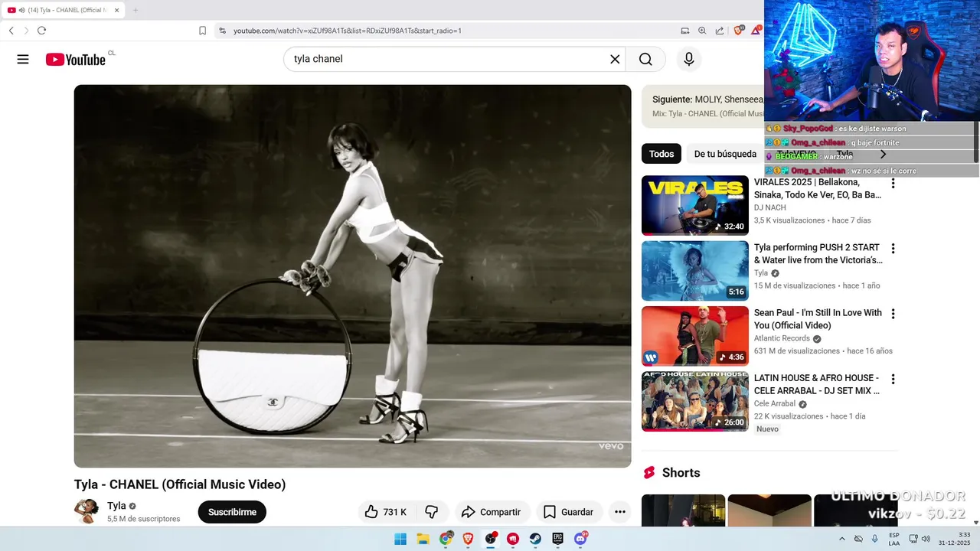The image size is (980, 551).
Task: Click the Suscribirme button
Action: point(232,512)
